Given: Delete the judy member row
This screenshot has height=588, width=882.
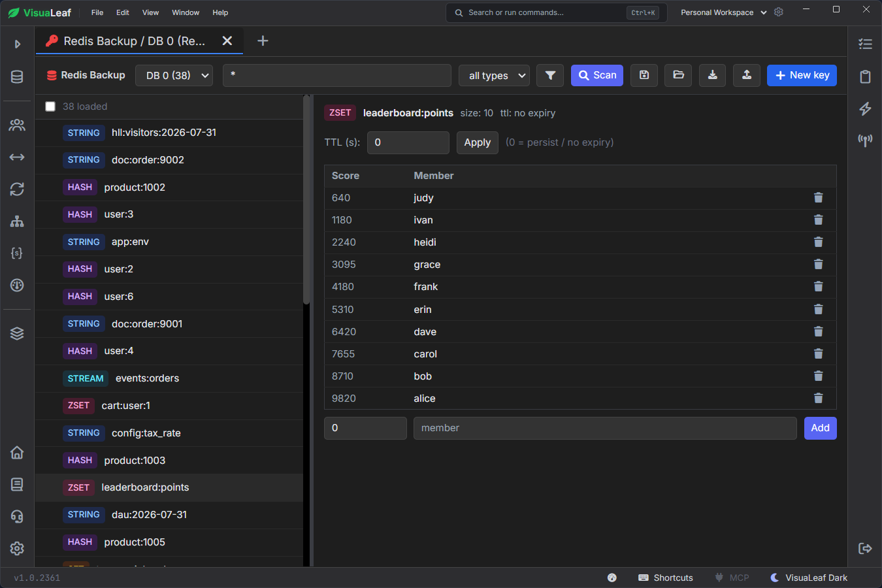Looking at the screenshot, I should (x=818, y=198).
